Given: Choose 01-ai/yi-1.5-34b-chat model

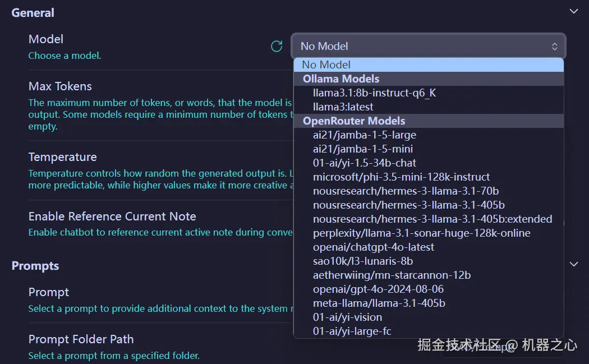Looking at the screenshot, I should (x=365, y=163).
